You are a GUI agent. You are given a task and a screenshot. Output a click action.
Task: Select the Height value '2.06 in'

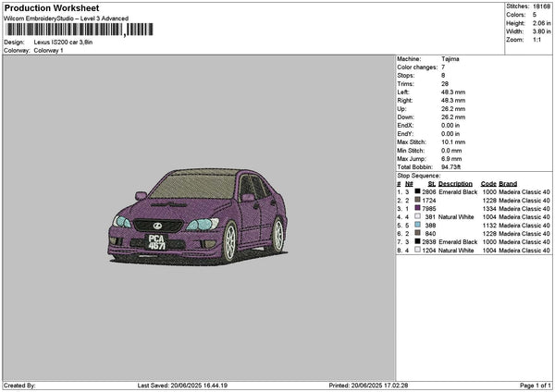point(541,23)
